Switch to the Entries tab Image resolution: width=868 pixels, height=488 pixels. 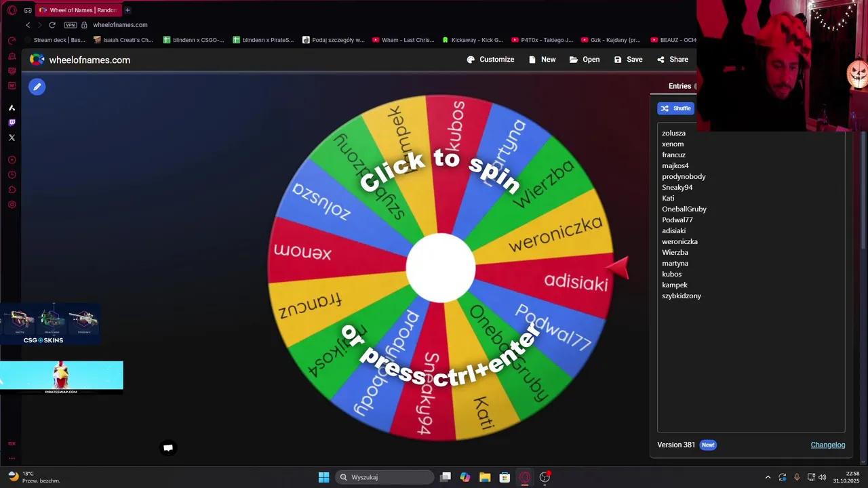[x=679, y=86]
